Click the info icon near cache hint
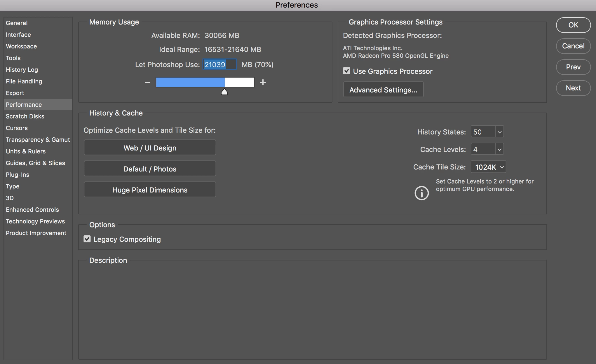 (x=421, y=193)
